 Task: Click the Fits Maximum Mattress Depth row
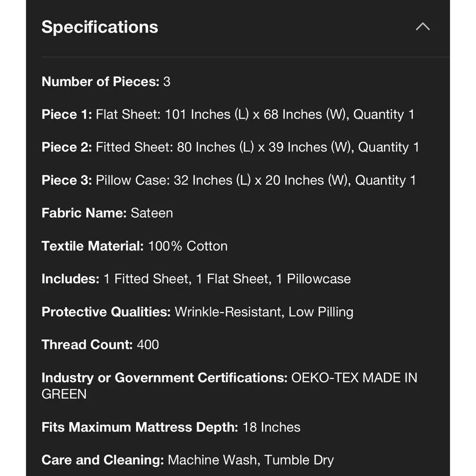171,427
